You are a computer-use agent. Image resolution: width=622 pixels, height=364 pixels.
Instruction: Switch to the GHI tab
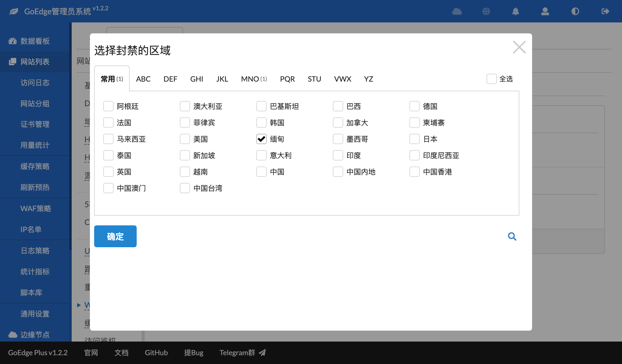click(197, 79)
